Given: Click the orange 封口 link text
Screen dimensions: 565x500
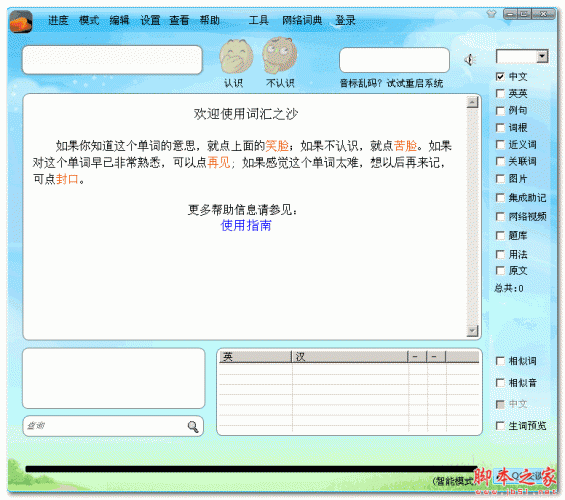Looking at the screenshot, I should [x=67, y=179].
